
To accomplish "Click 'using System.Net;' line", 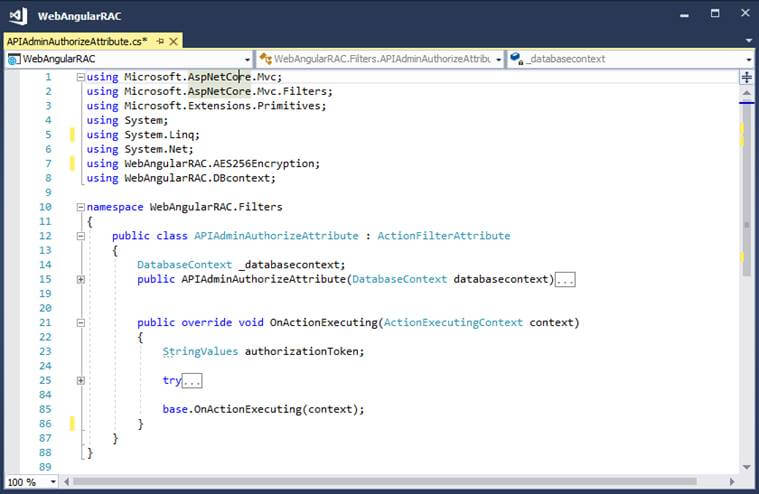I will [x=139, y=150].
